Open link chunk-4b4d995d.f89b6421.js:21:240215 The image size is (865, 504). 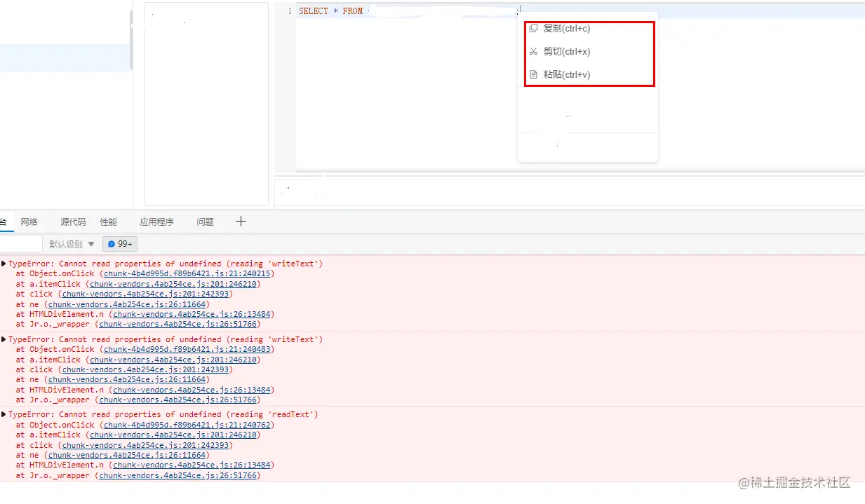click(x=187, y=274)
